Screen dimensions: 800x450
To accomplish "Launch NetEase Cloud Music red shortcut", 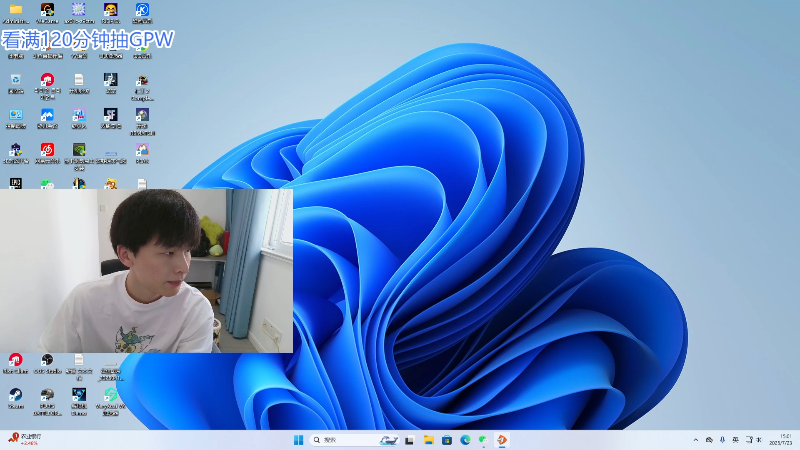I will point(47,149).
